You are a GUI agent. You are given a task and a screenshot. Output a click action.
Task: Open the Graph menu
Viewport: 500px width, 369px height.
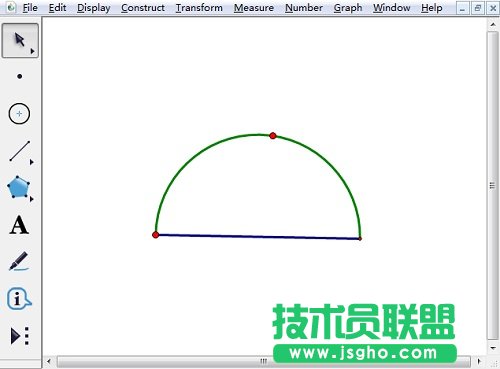click(348, 8)
